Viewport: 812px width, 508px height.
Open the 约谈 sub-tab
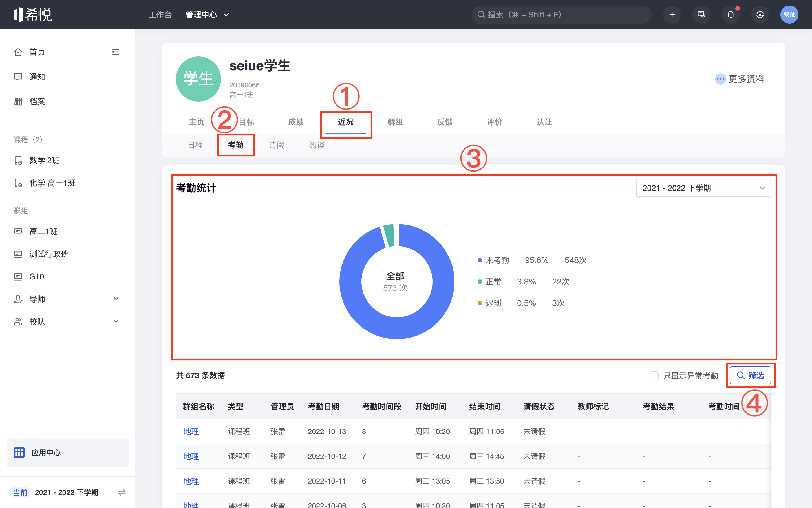[x=317, y=145]
